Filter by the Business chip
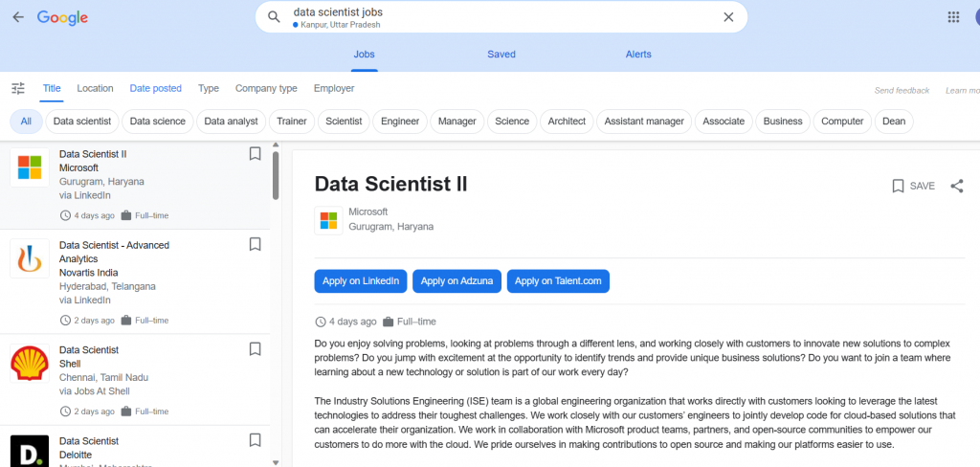Viewport: 980px width, 467px height. pos(783,122)
